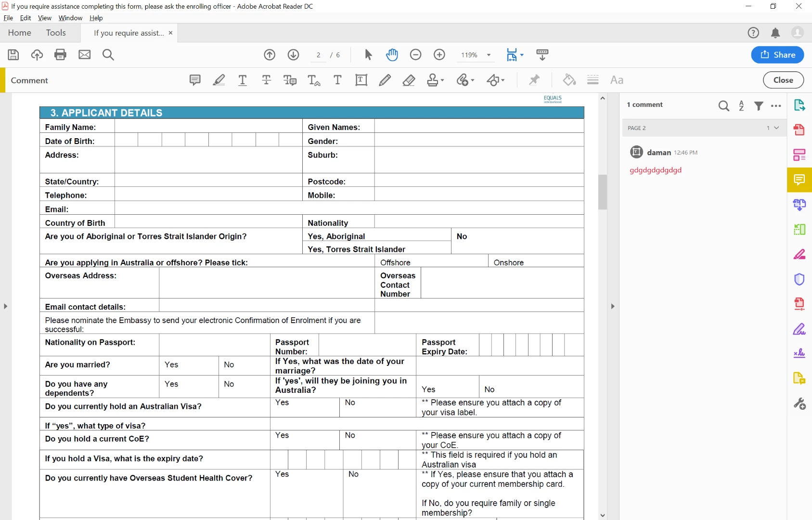
Task: Open comment options three-dot menu
Action: coord(776,106)
